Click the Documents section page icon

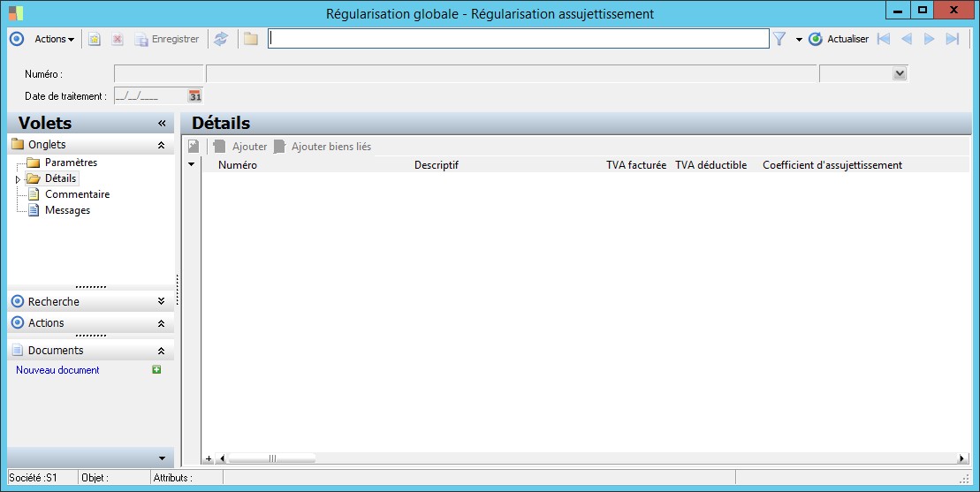(x=19, y=351)
